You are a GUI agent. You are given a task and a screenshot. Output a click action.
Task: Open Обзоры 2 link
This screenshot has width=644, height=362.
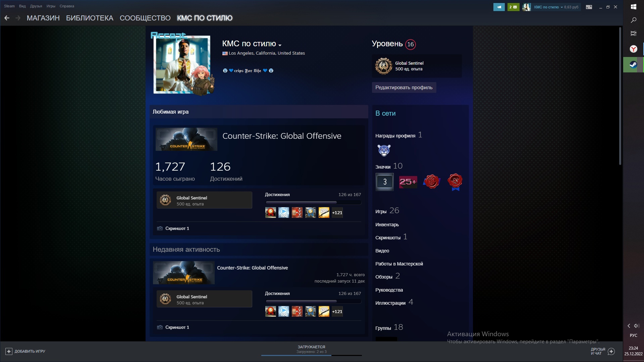(x=387, y=276)
